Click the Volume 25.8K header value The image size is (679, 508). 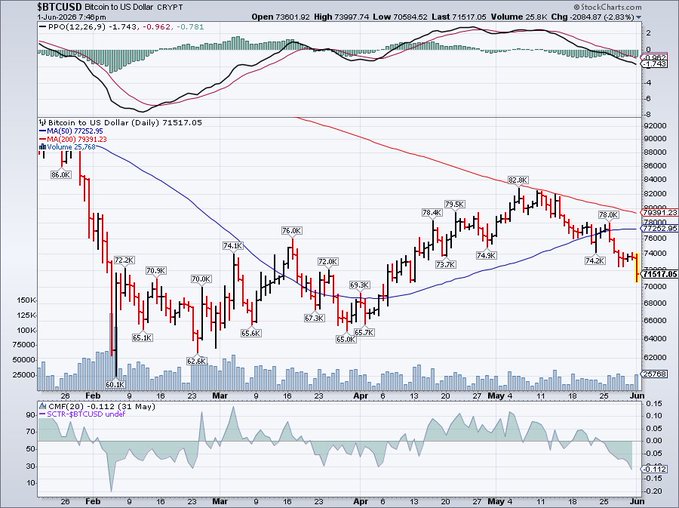coord(520,17)
